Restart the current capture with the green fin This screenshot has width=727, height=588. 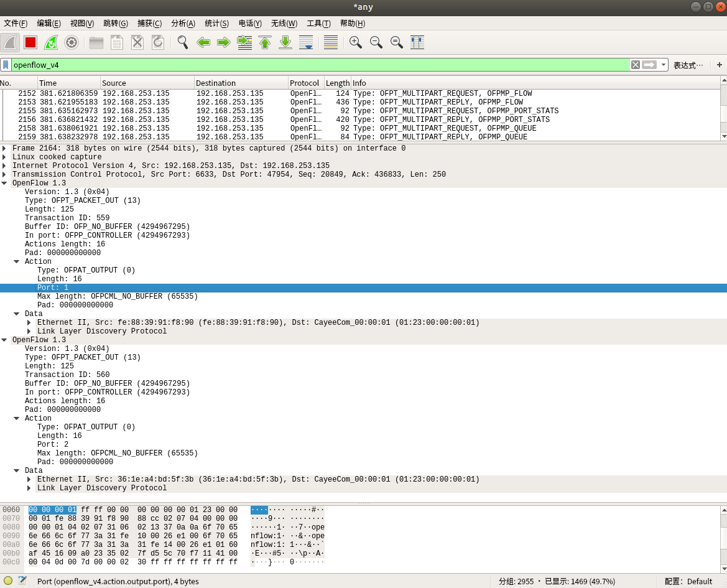(x=51, y=43)
